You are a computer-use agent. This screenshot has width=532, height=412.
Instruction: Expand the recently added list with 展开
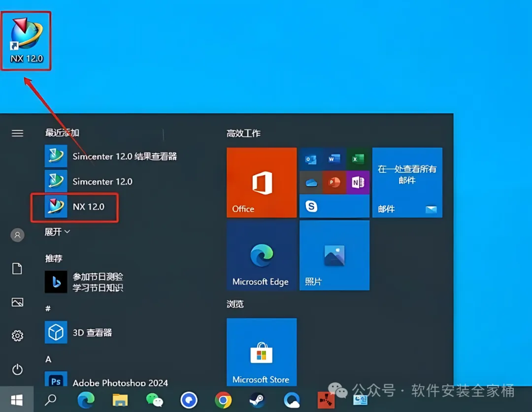[57, 232]
